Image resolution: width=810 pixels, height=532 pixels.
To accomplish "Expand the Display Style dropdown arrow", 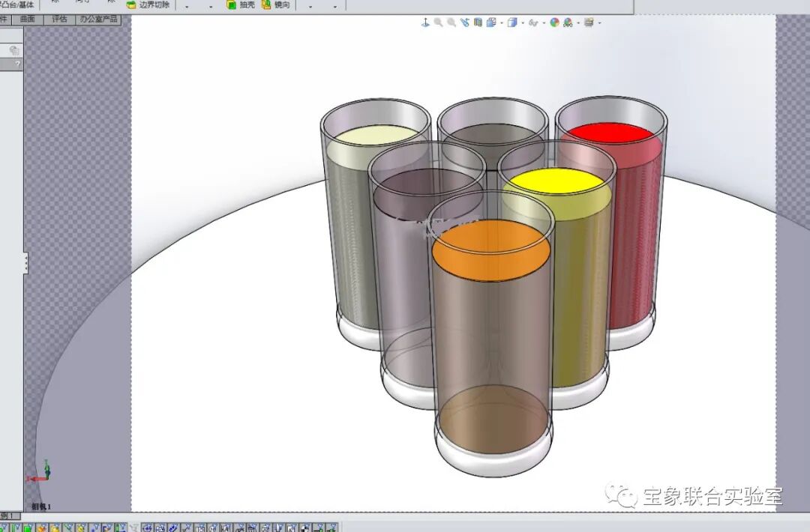I will pyautogui.click(x=523, y=23).
